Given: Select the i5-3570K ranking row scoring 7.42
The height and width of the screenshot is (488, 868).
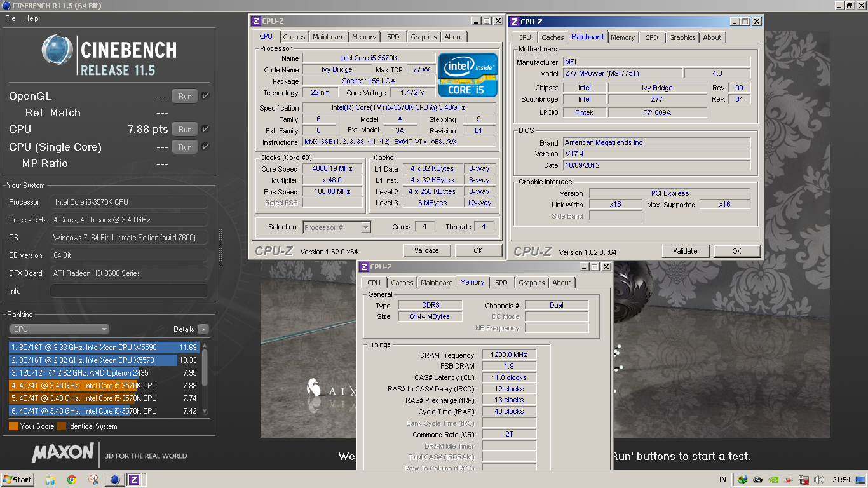Looking at the screenshot, I should (104, 411).
